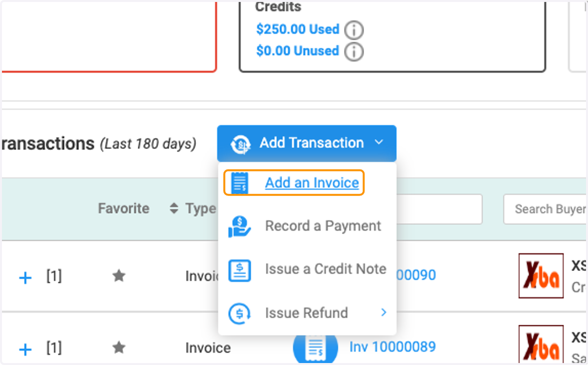588x365 pixels.
Task: Select Record a Payment menu entry
Action: pos(323,226)
